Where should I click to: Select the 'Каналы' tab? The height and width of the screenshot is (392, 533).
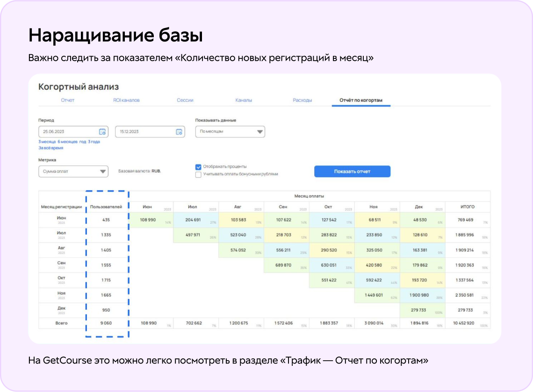click(x=244, y=100)
